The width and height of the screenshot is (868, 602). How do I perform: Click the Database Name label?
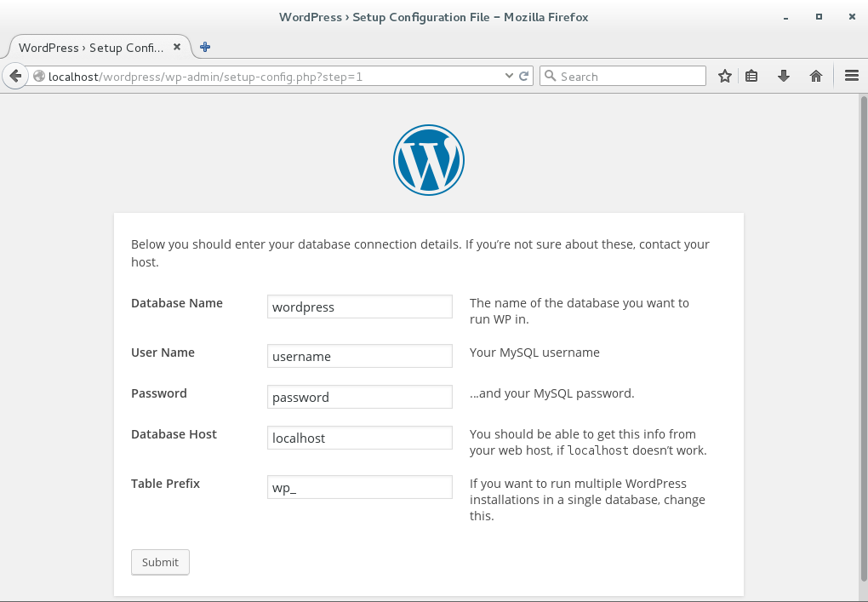pos(177,303)
